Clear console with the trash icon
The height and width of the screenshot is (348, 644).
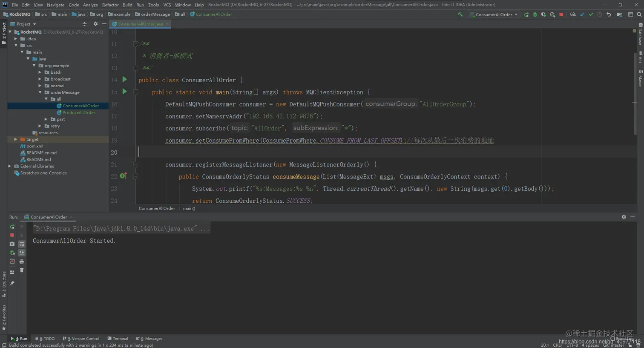pyautogui.click(x=22, y=270)
